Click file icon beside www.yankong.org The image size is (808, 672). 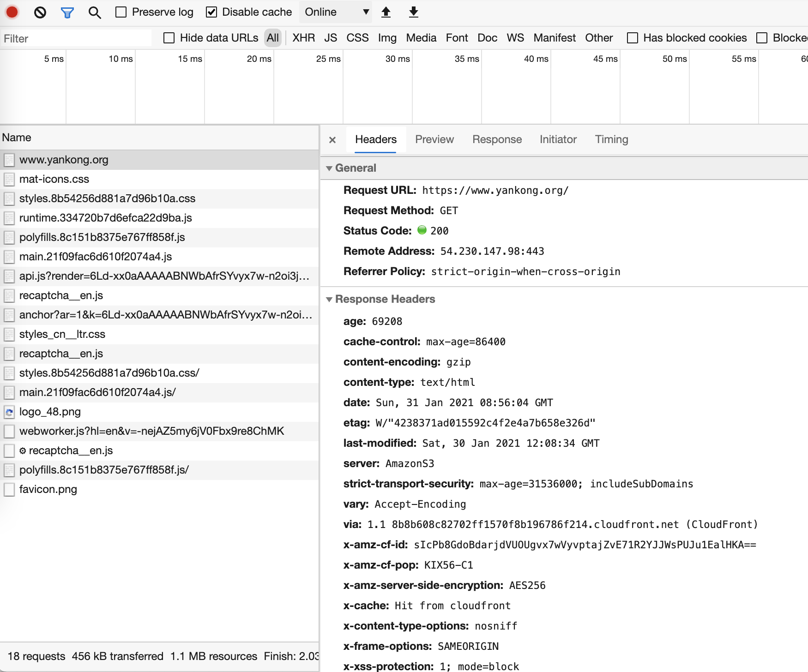click(x=9, y=160)
